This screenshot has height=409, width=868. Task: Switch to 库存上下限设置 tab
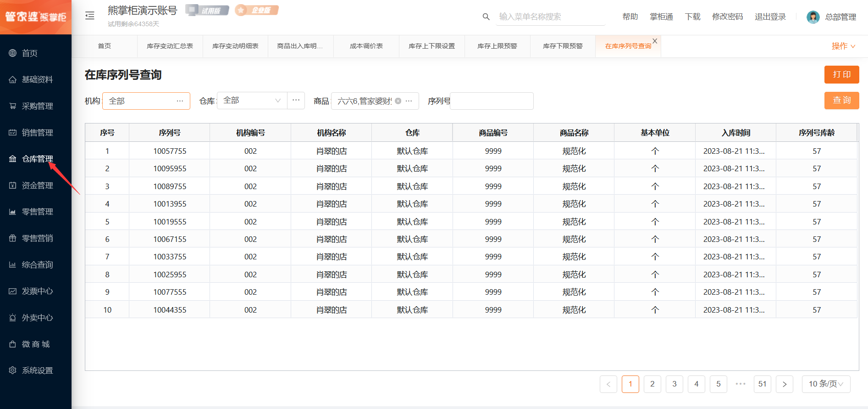(431, 46)
